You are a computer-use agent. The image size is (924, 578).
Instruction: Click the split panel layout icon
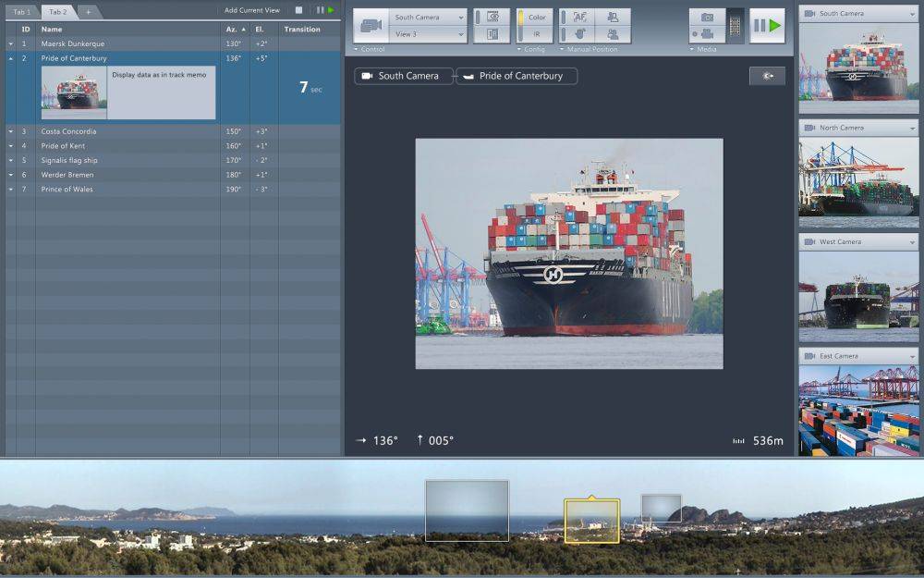(x=492, y=34)
